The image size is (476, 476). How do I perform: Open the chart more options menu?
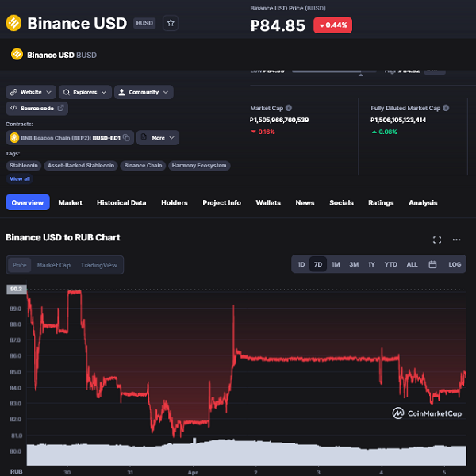point(456,240)
